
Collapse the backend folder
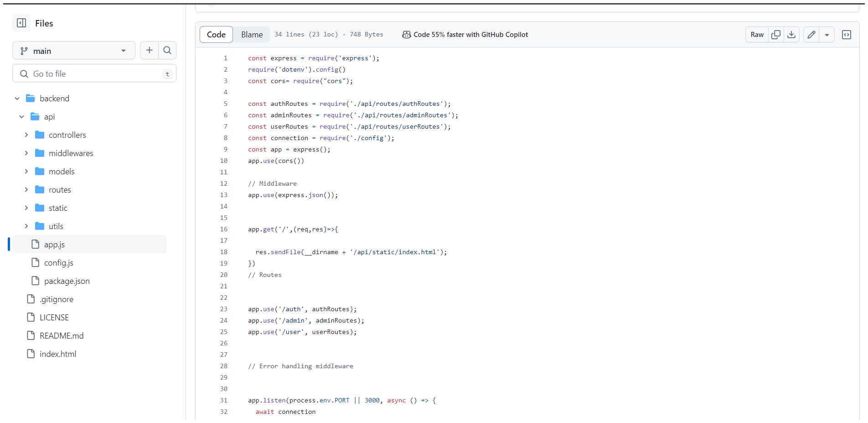tap(17, 99)
